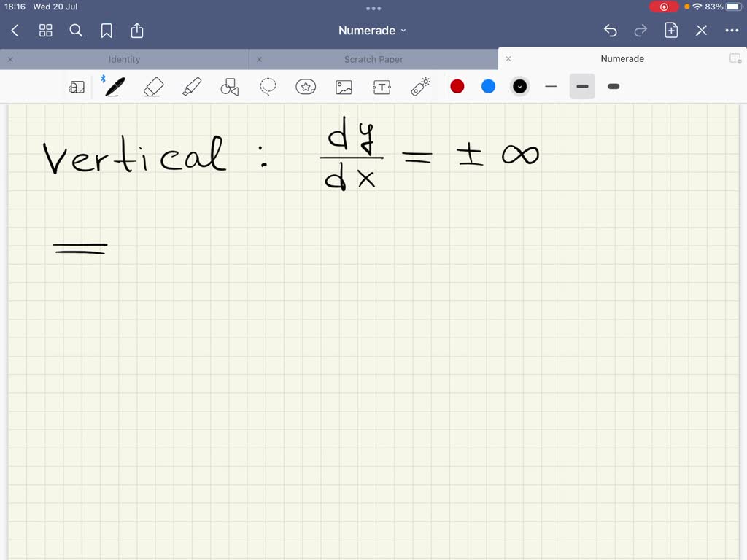Undo the last stroke
747x560 pixels.
click(x=611, y=31)
